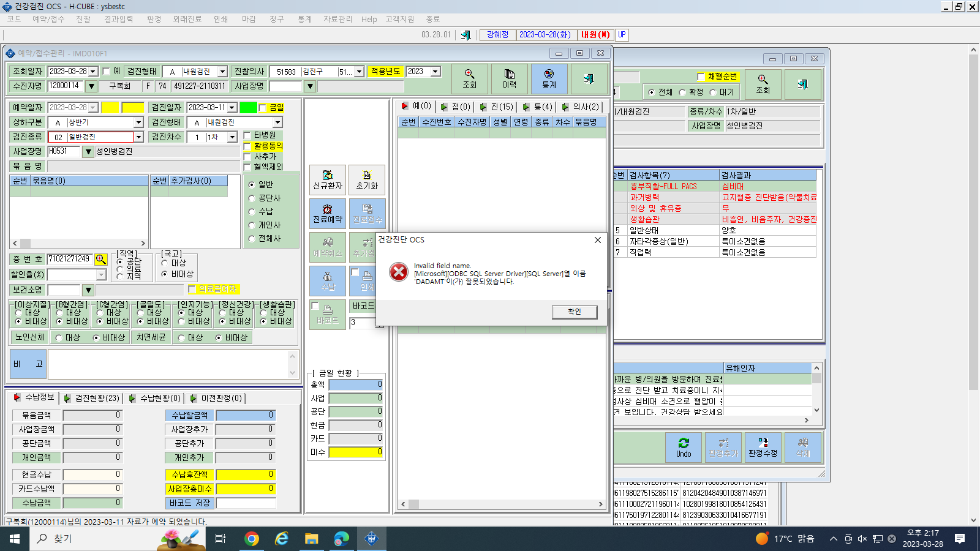The height and width of the screenshot is (551, 980).
Task: Enable the 활용동의 checkbox
Action: [247, 146]
